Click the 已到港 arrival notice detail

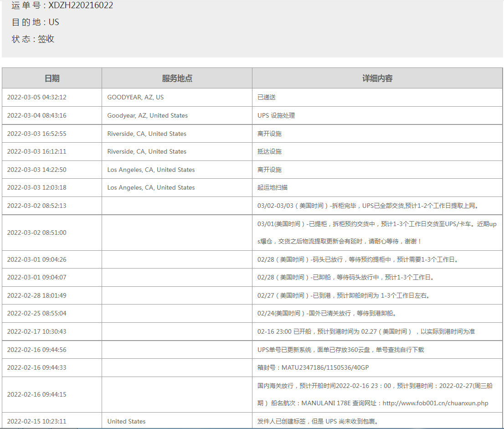point(344,295)
